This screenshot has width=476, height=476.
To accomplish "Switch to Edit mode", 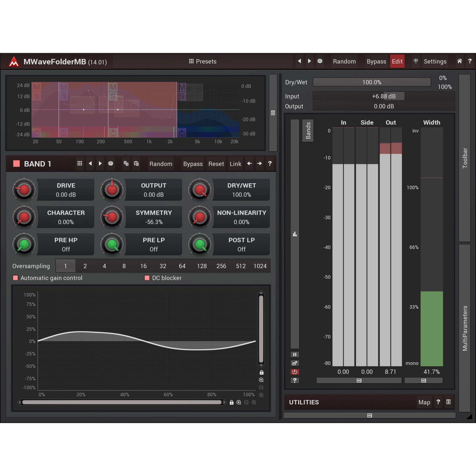I will (x=397, y=61).
